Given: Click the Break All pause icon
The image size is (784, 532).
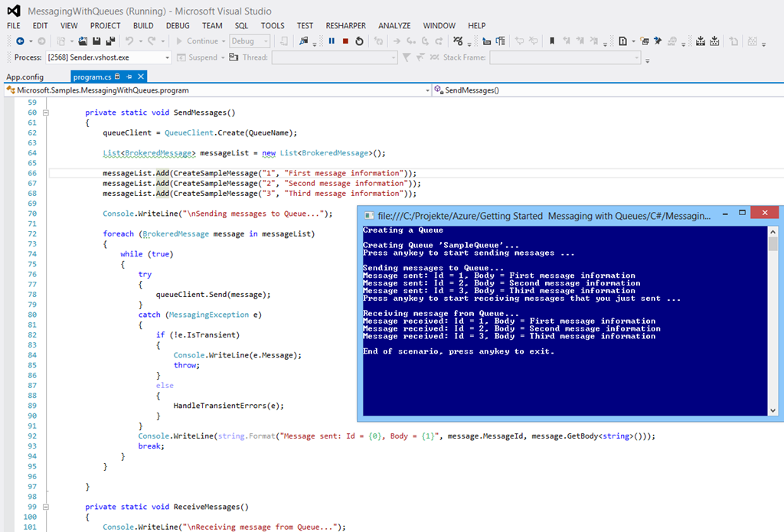Looking at the screenshot, I should pos(332,41).
